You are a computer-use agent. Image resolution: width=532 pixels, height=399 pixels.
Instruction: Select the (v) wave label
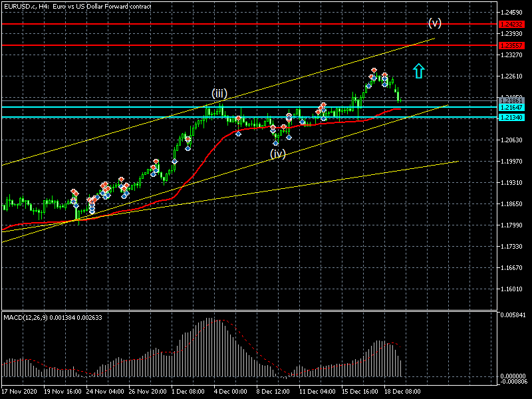tap(434, 23)
